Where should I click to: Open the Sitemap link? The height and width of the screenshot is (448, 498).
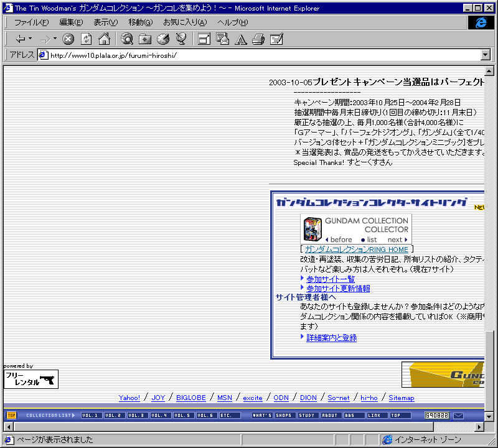coord(402,398)
